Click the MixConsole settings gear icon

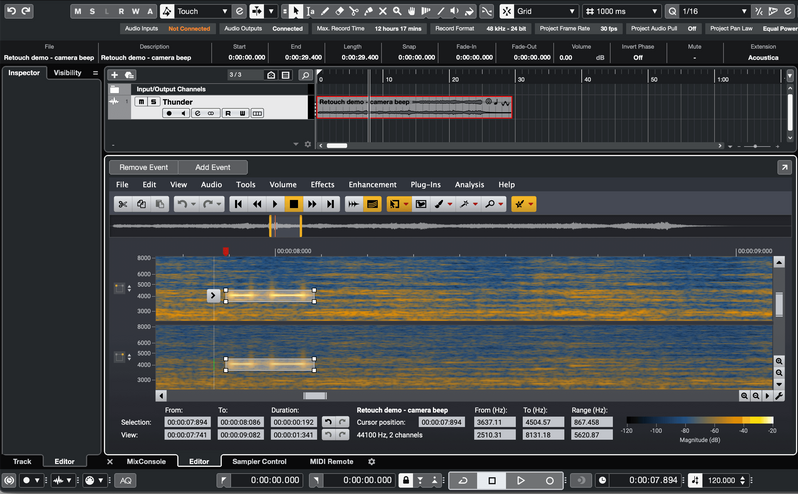(372, 462)
